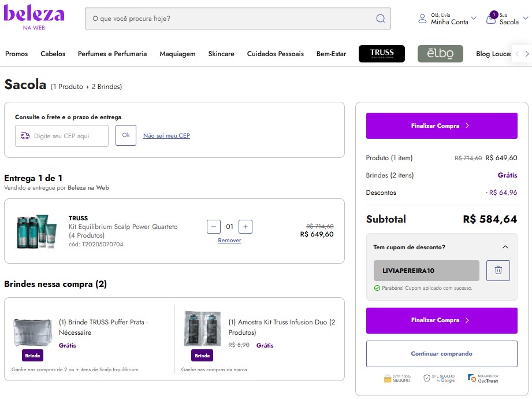Go to Maquiagem category
The image size is (532, 399).
[177, 54]
